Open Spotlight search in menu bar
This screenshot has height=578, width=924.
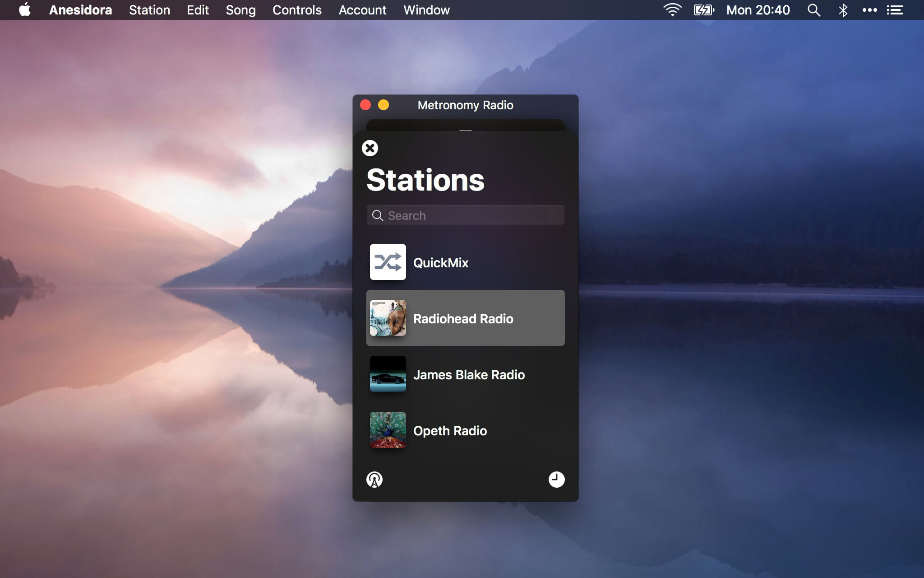point(813,10)
